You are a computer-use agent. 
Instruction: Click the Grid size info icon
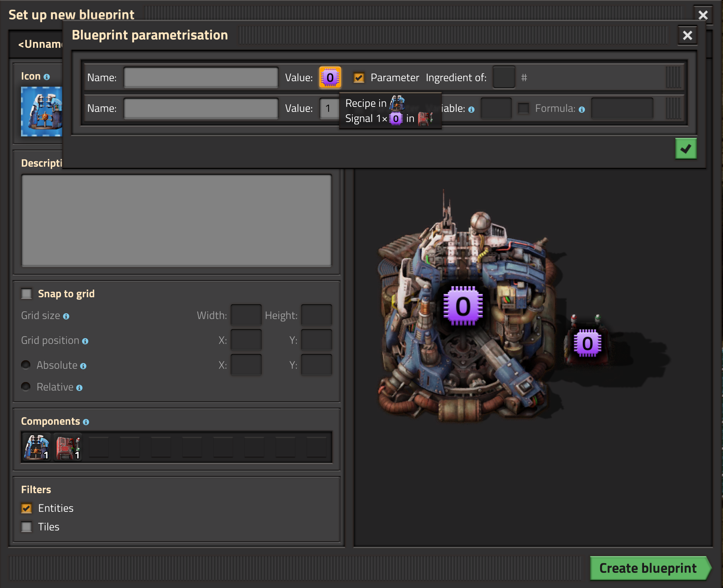tap(66, 316)
